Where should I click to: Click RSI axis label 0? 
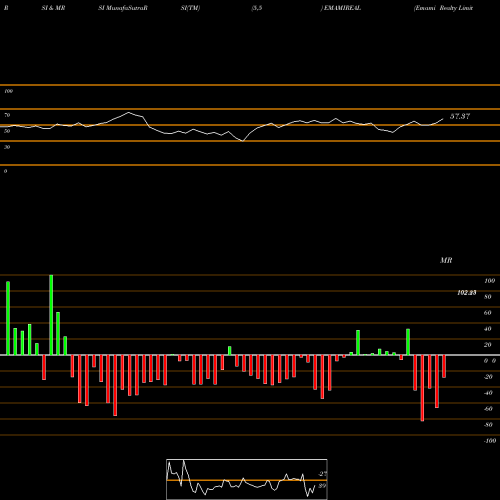(5, 171)
